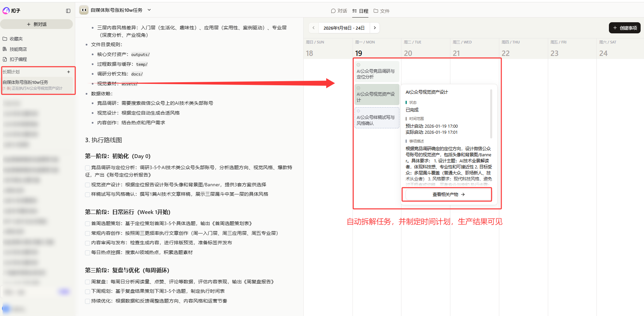
Task: Open AI公众号样稿试写与风格确认 calendar event
Action: (x=376, y=118)
